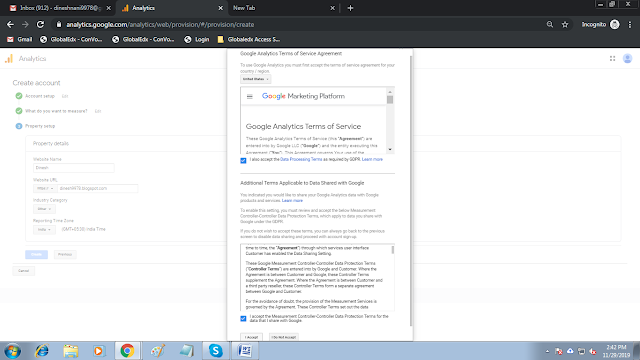The height and width of the screenshot is (360, 640).
Task: Launch Internet Explorer from taskbar
Action: [x=42, y=351]
